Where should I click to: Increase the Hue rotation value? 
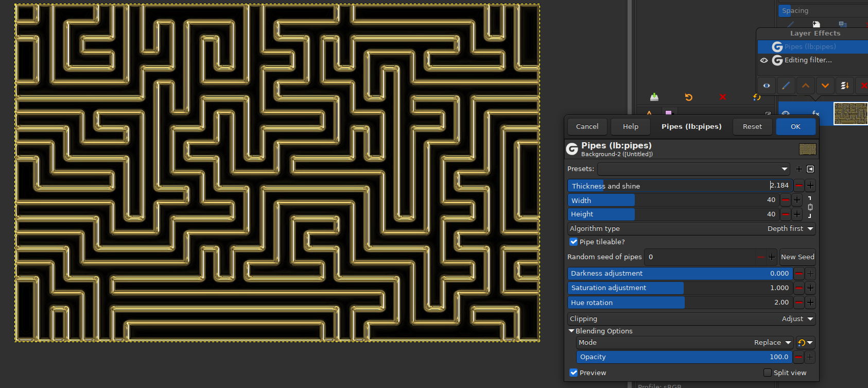(x=810, y=302)
